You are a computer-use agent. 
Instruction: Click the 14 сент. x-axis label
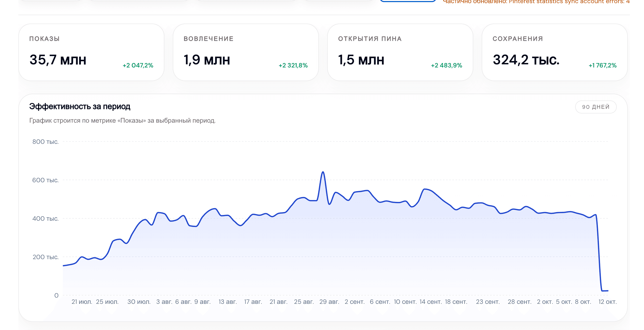[x=431, y=302]
